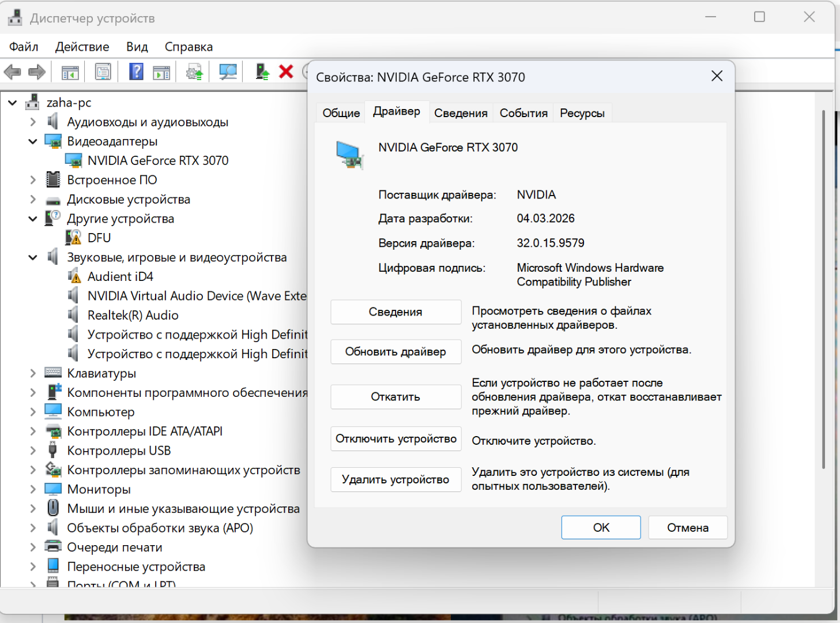Click the gear update driver toolbar icon
Screen dimensions: 840x623
point(194,72)
